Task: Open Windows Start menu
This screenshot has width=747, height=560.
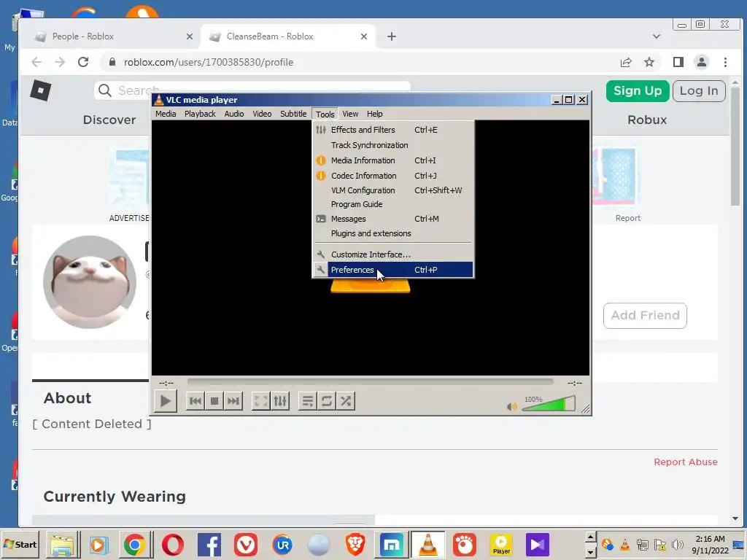Action: (x=20, y=544)
